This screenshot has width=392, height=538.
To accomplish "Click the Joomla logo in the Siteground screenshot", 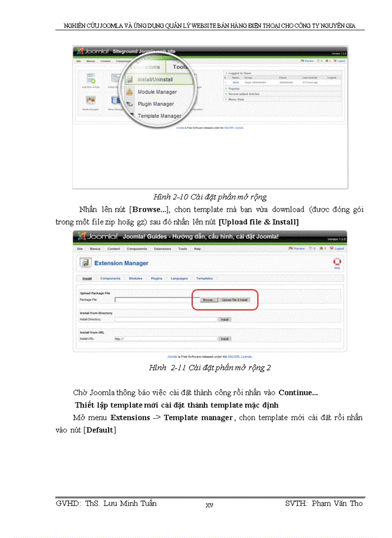I will click(x=92, y=52).
